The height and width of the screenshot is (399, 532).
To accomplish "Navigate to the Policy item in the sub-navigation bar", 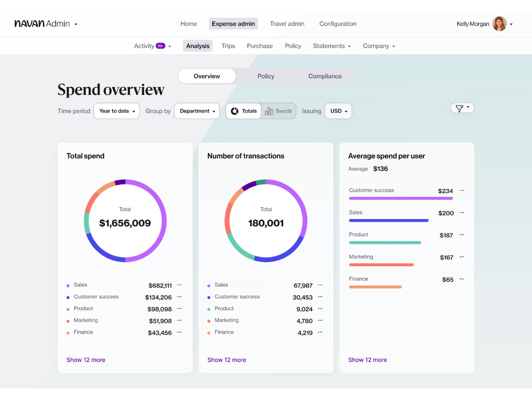I will click(293, 46).
